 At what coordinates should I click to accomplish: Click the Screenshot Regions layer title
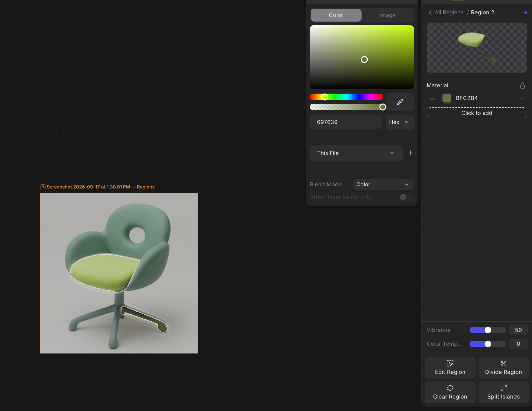coord(100,187)
